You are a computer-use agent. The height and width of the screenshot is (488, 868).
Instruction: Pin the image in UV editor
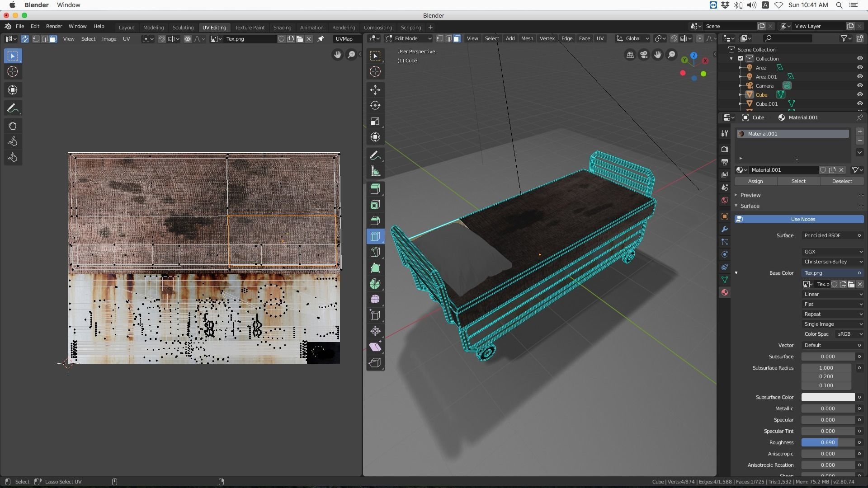tap(321, 39)
